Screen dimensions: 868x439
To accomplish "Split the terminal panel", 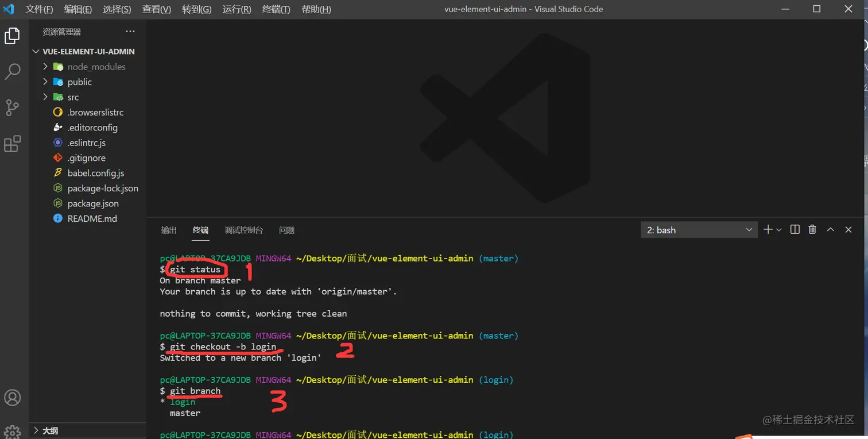I will pyautogui.click(x=795, y=230).
